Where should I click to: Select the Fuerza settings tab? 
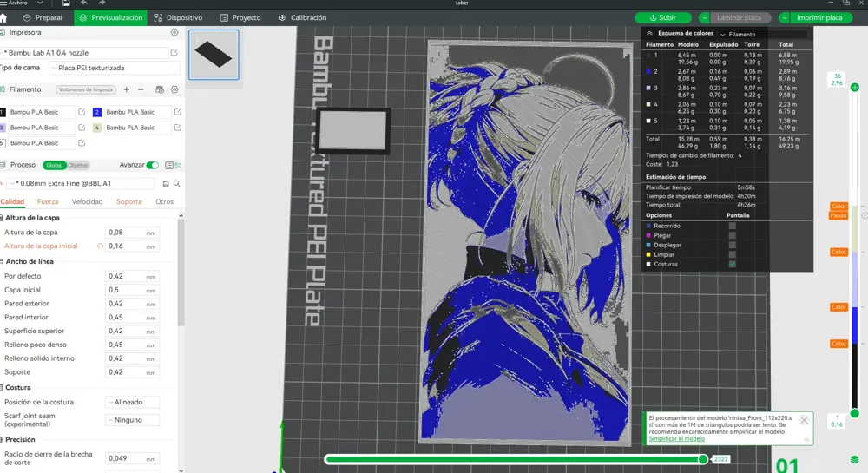48,202
